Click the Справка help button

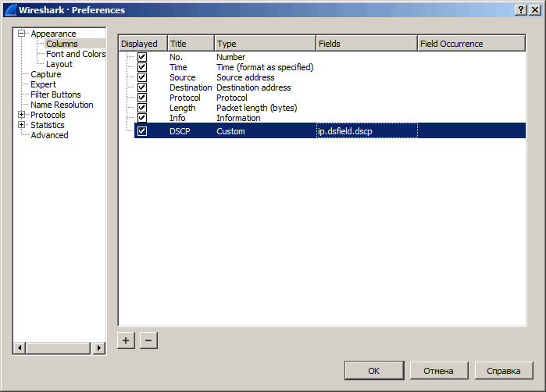pos(504,371)
